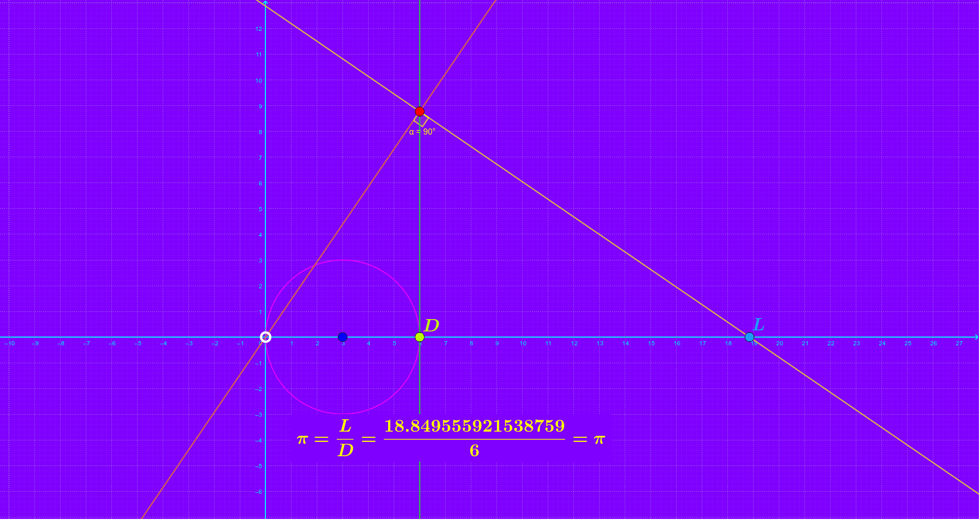
Task: Click x-axis tick label 14
Action: point(626,343)
